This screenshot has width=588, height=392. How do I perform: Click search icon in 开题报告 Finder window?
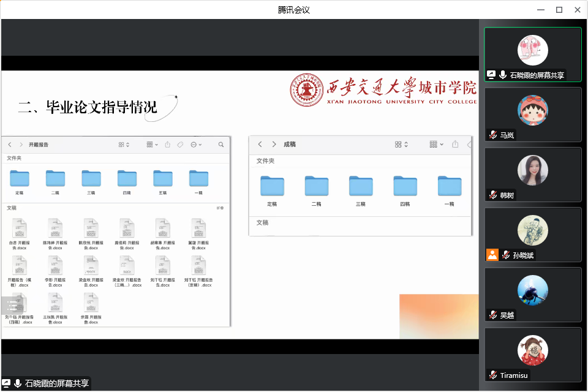(221, 145)
